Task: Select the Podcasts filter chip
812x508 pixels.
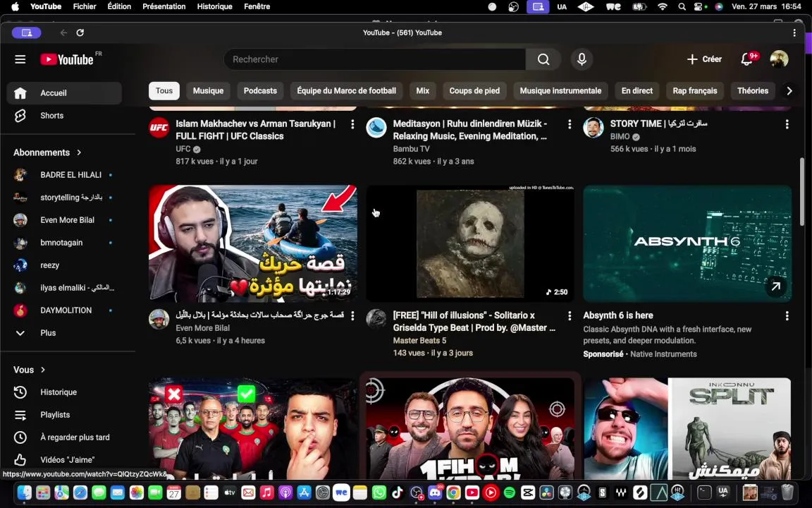Action: tap(260, 91)
